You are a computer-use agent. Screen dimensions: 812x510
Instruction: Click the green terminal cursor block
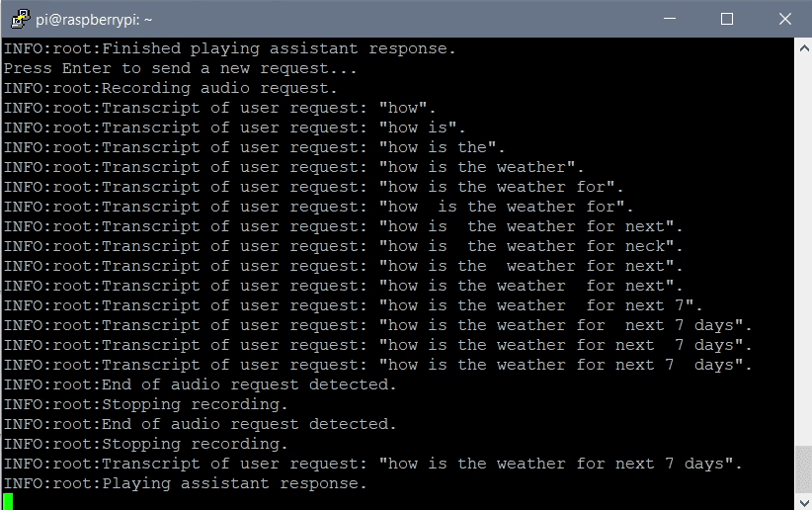pyautogui.click(x=8, y=502)
